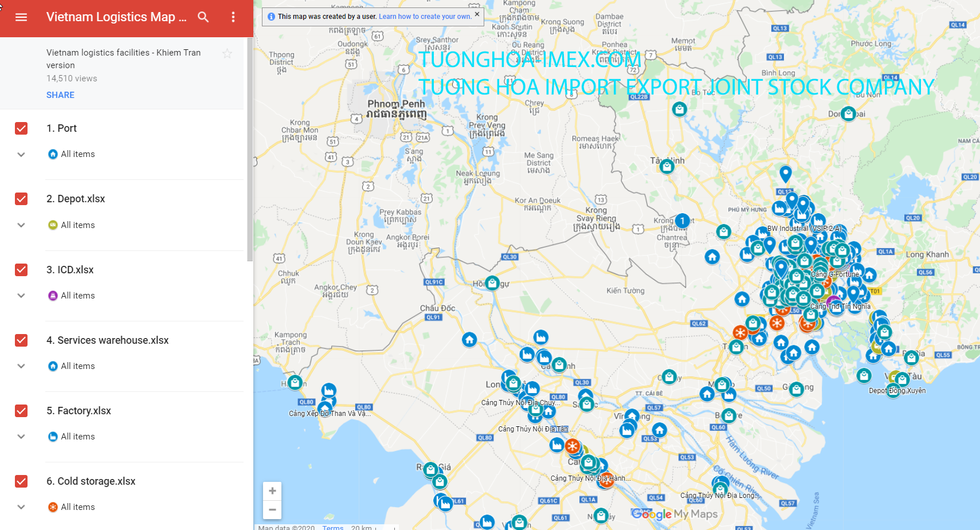Click the SHARE link
This screenshot has height=530, width=980.
coord(60,95)
